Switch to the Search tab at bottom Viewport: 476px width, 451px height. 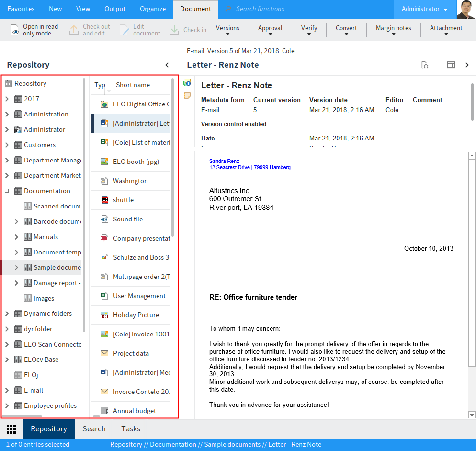[x=94, y=429]
